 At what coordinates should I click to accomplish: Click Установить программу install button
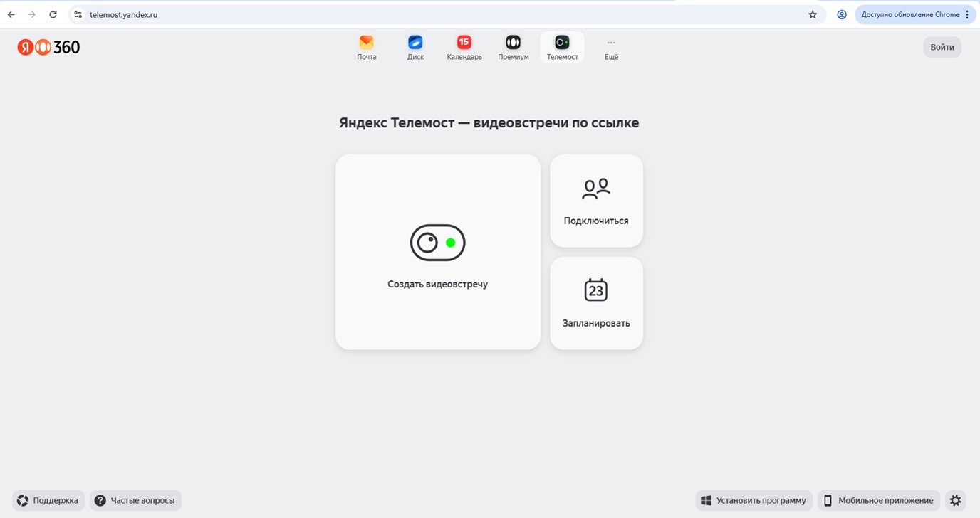[x=754, y=500]
